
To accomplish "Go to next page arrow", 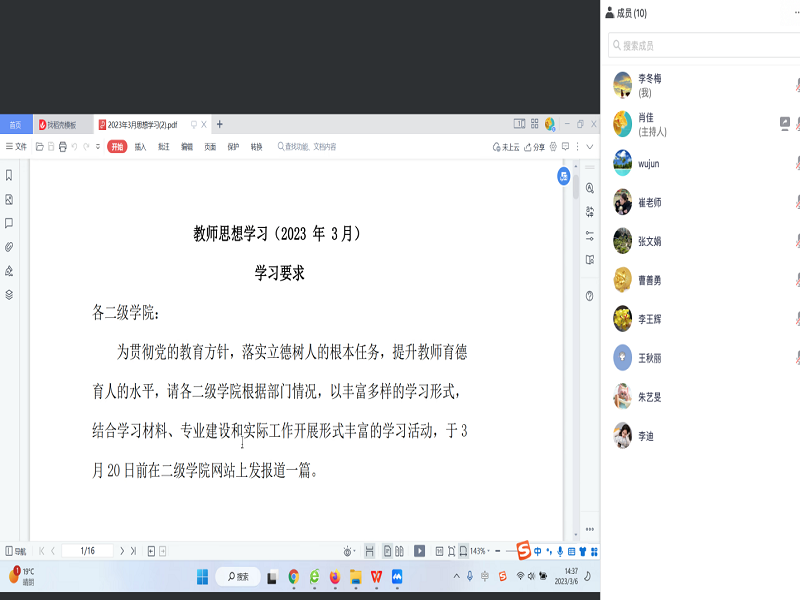I will click(x=122, y=551).
